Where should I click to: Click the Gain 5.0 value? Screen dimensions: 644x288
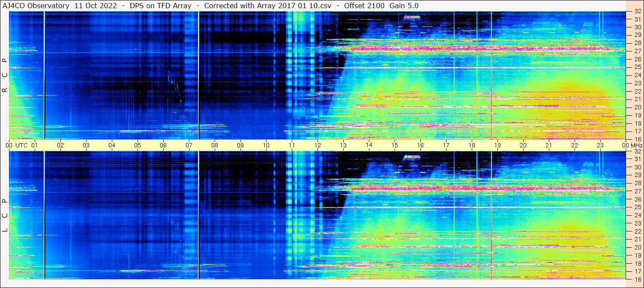click(x=404, y=6)
